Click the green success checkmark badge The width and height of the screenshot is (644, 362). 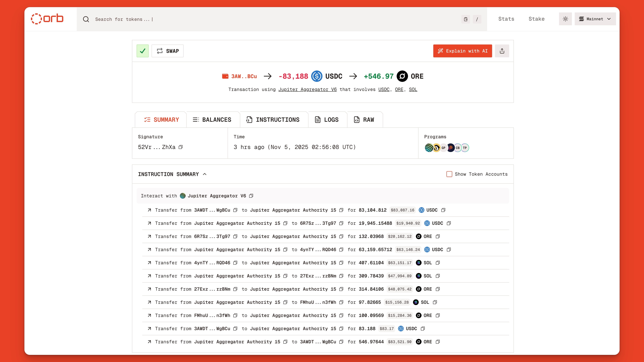[x=142, y=51]
